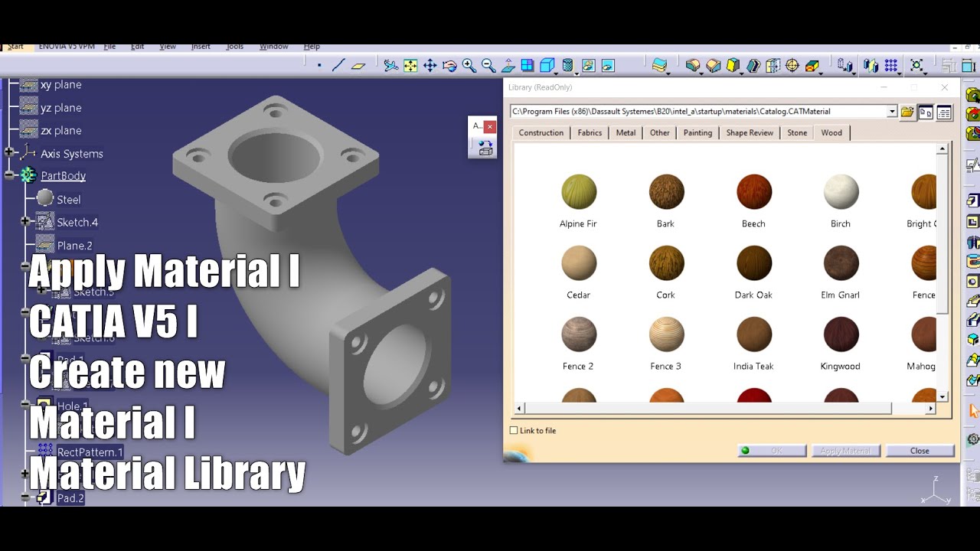Image resolution: width=980 pixels, height=551 pixels.
Task: Switch to the Painting tab
Action: (x=697, y=132)
